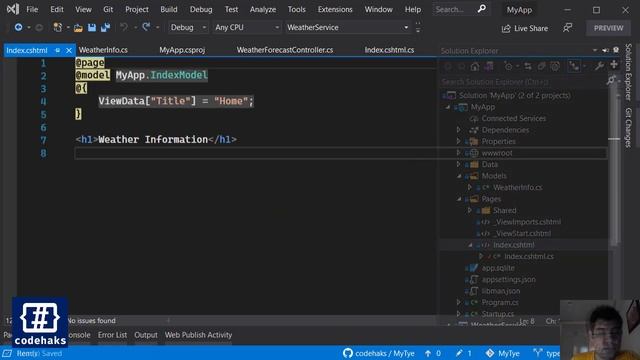Open the Any CPU platform dropdown

tap(247, 27)
